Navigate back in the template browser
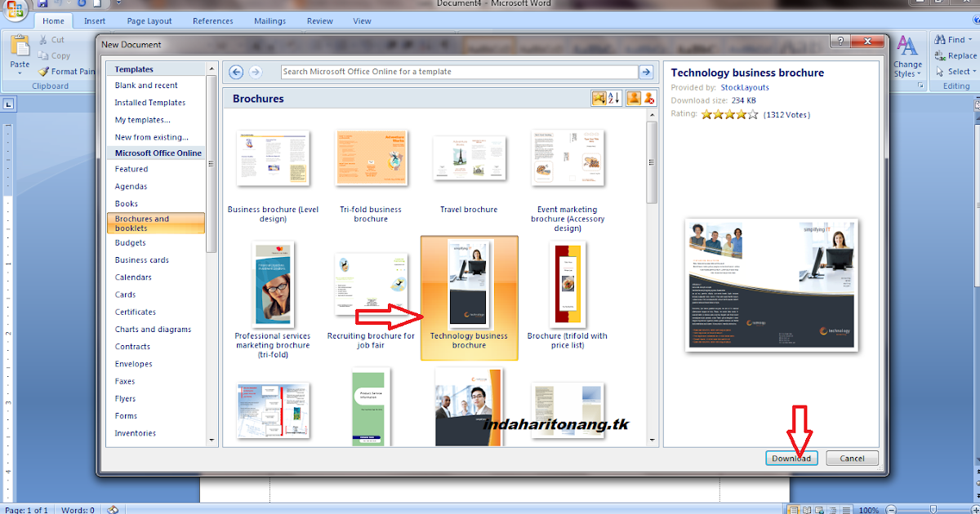 (x=236, y=72)
